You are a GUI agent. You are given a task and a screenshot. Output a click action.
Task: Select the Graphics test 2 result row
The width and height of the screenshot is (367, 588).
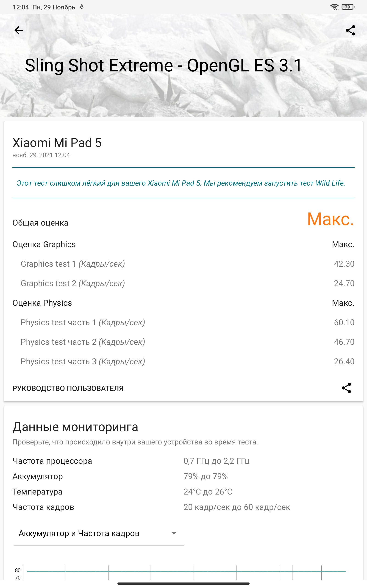(183, 283)
